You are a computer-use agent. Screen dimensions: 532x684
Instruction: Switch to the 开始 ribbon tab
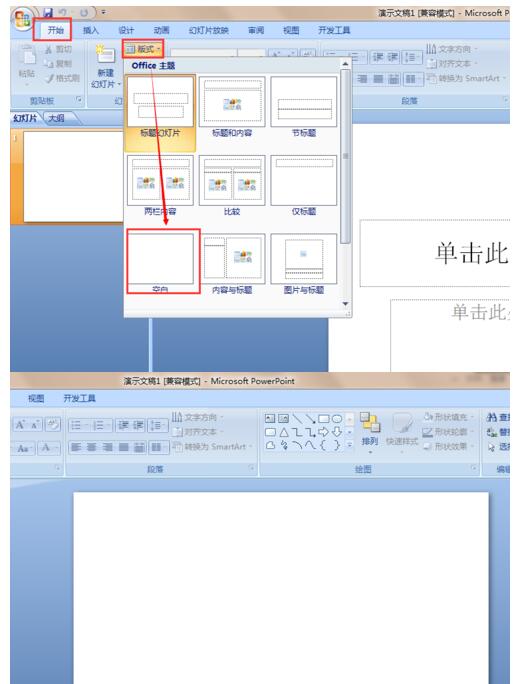click(x=55, y=30)
